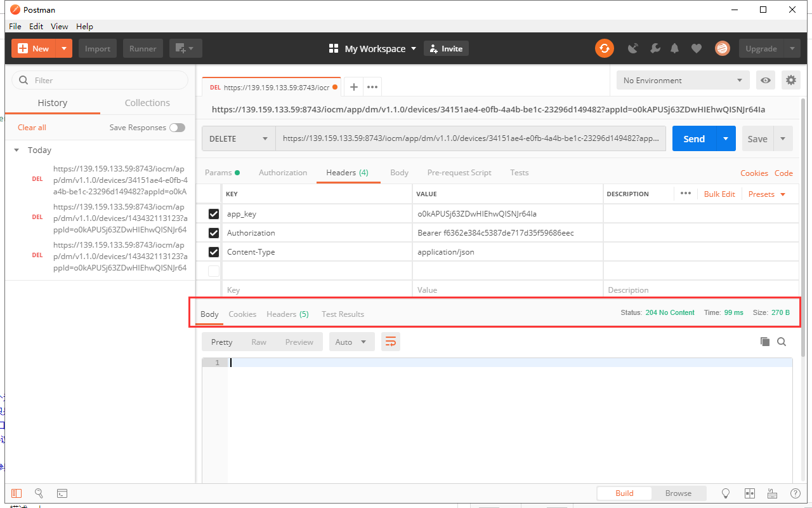Screen dimensions: 812x508
Task: Open the user avatar menu
Action: [722, 48]
